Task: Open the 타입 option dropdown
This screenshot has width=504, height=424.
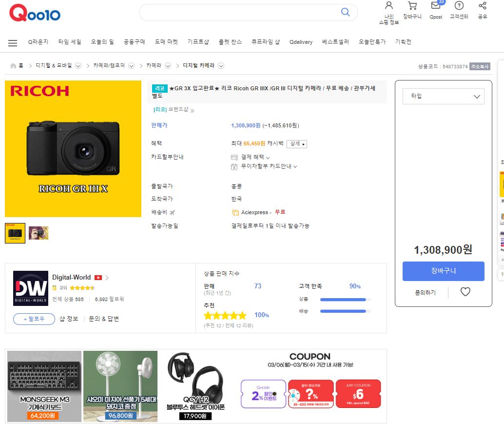Action: click(x=443, y=96)
